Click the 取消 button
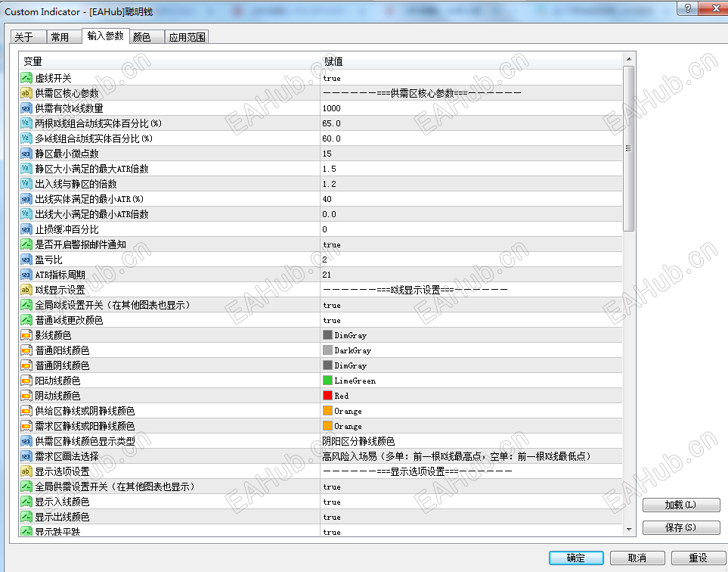The width and height of the screenshot is (728, 572). tap(637, 558)
